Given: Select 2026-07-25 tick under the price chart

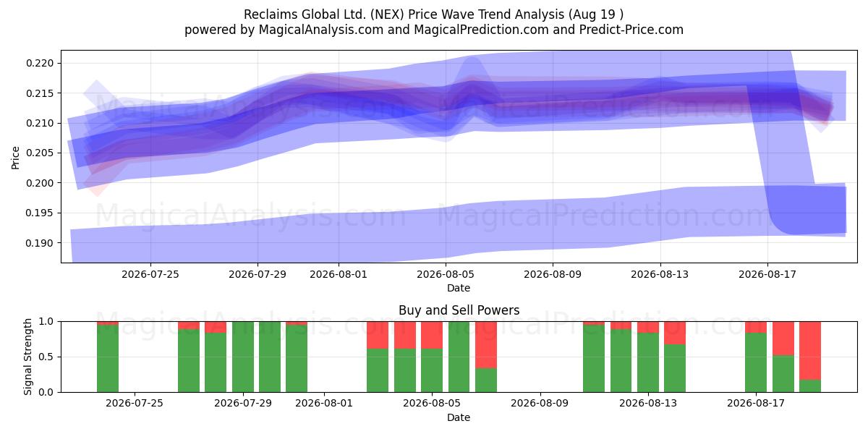Looking at the screenshot, I should [x=150, y=274].
